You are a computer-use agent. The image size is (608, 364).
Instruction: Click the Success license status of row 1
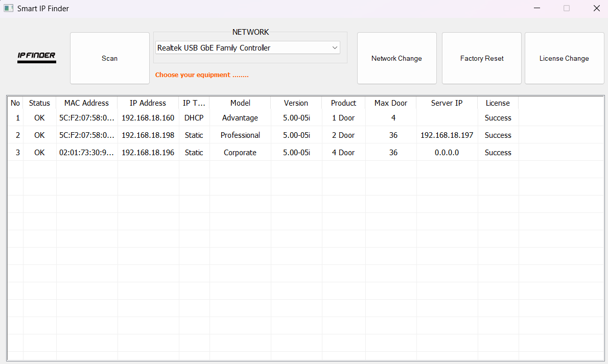pos(498,117)
